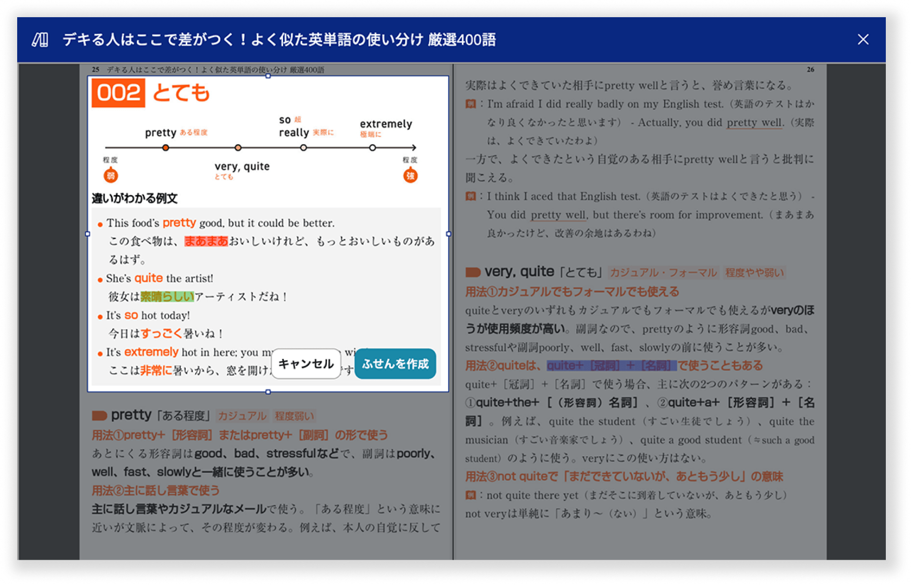The width and height of the screenshot is (924, 585).
Task: Click the right-edge selection handle
Action: (448, 233)
